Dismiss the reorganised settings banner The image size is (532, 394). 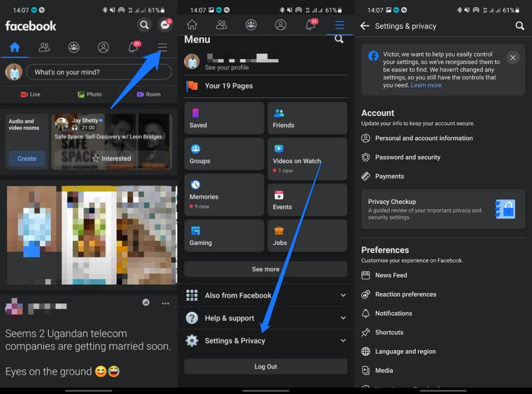tap(513, 58)
